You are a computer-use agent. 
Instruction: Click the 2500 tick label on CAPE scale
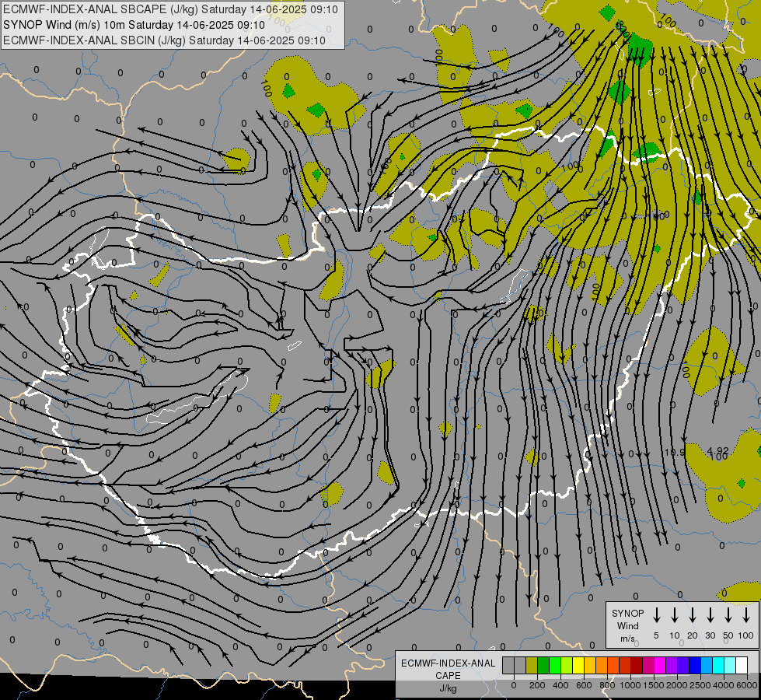click(x=700, y=685)
